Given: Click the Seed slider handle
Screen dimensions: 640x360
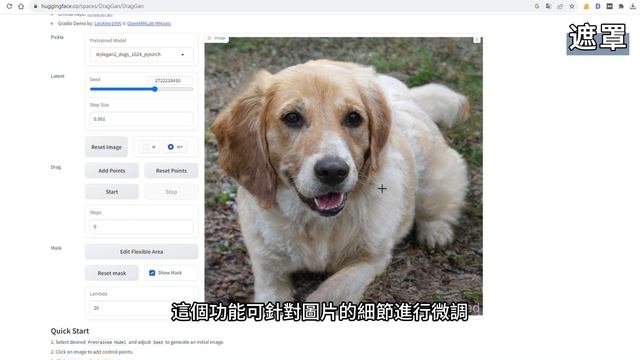Looking at the screenshot, I should (155, 89).
